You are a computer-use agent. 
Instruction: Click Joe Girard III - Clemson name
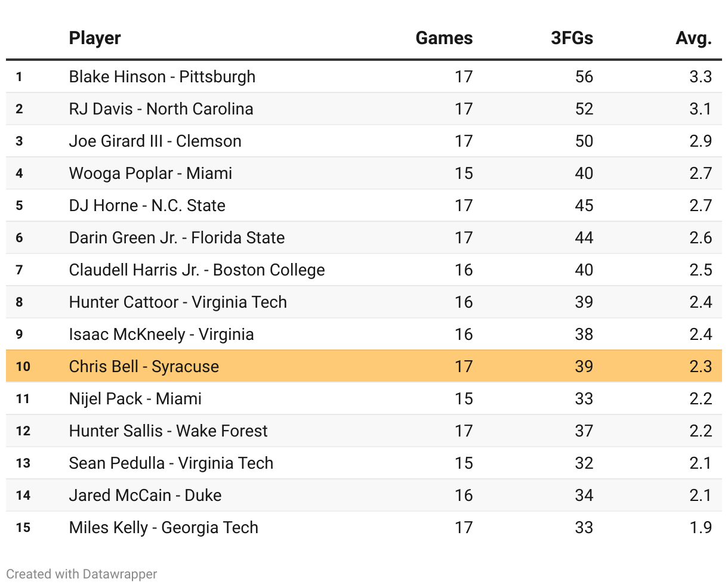tap(155, 141)
